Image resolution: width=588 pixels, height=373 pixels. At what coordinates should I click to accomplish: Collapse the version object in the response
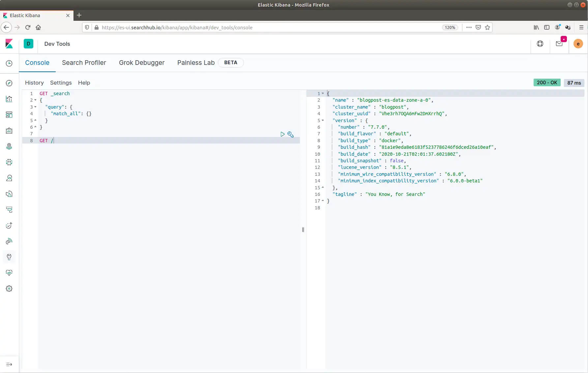click(x=322, y=120)
